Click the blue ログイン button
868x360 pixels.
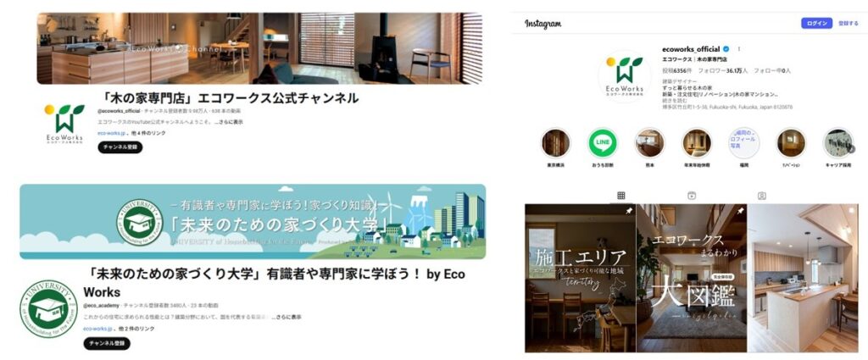[816, 23]
